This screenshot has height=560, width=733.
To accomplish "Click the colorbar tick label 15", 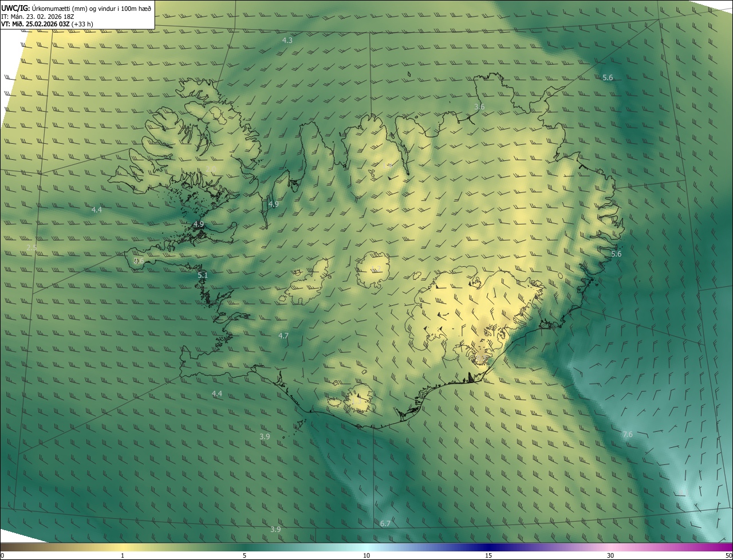I will click(x=488, y=555).
